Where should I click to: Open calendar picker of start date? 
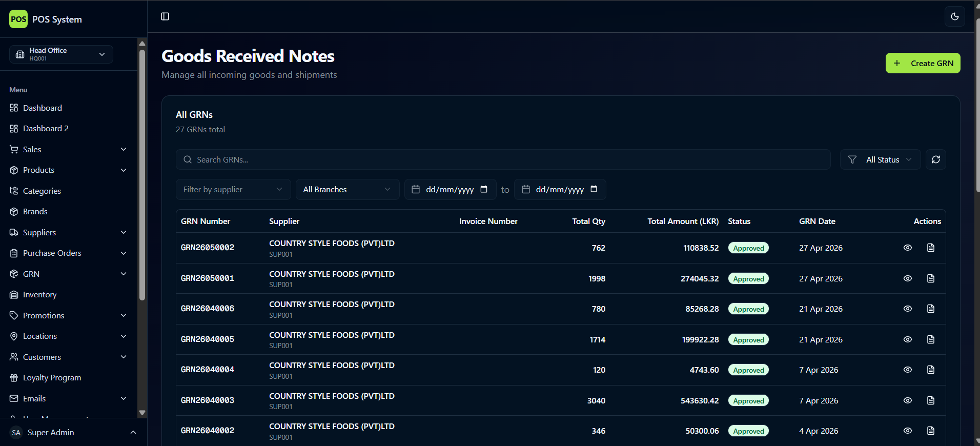(x=484, y=189)
